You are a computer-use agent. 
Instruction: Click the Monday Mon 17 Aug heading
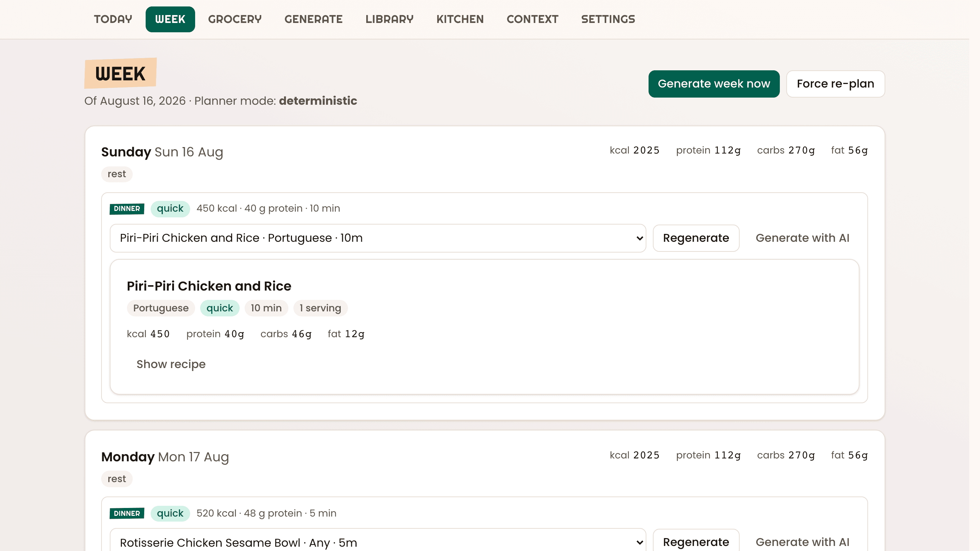(165, 457)
